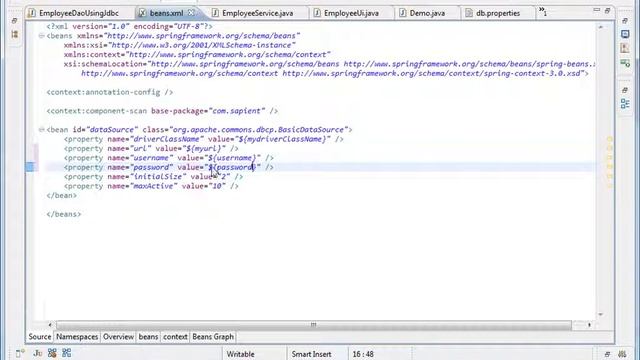Click the "${username}" property value
640x360 pixels.
(234, 158)
